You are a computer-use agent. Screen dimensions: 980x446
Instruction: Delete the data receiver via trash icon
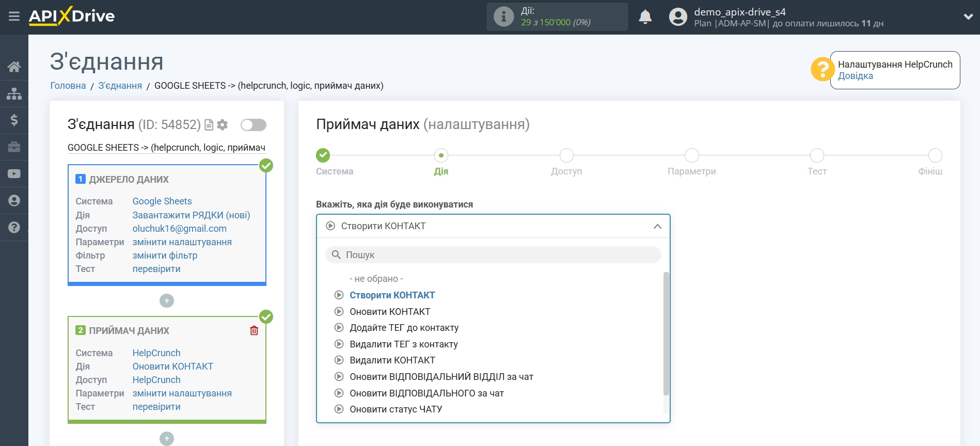[254, 330]
